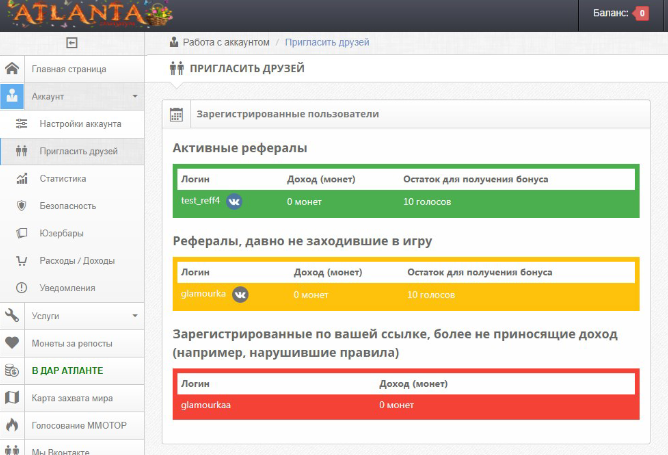Open Расходы / Доходы page
The image size is (668, 455).
[x=77, y=261]
